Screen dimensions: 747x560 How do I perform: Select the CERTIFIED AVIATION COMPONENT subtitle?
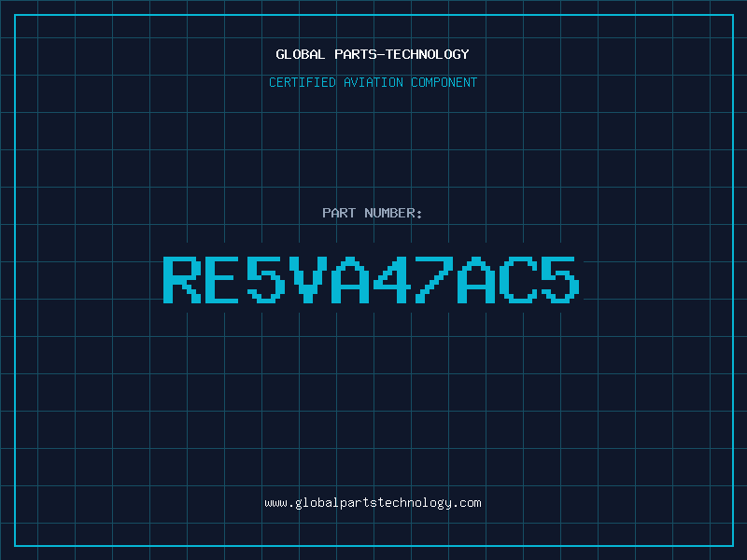[x=373, y=82]
